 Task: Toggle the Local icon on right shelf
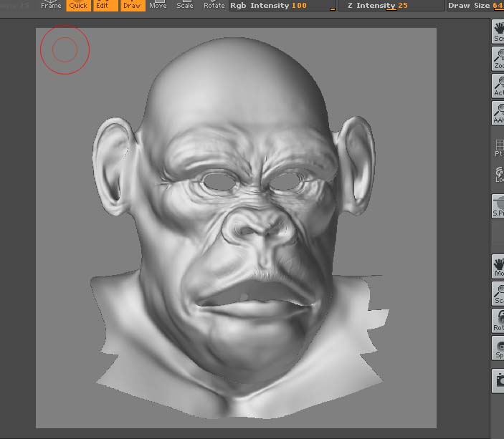pos(498,175)
